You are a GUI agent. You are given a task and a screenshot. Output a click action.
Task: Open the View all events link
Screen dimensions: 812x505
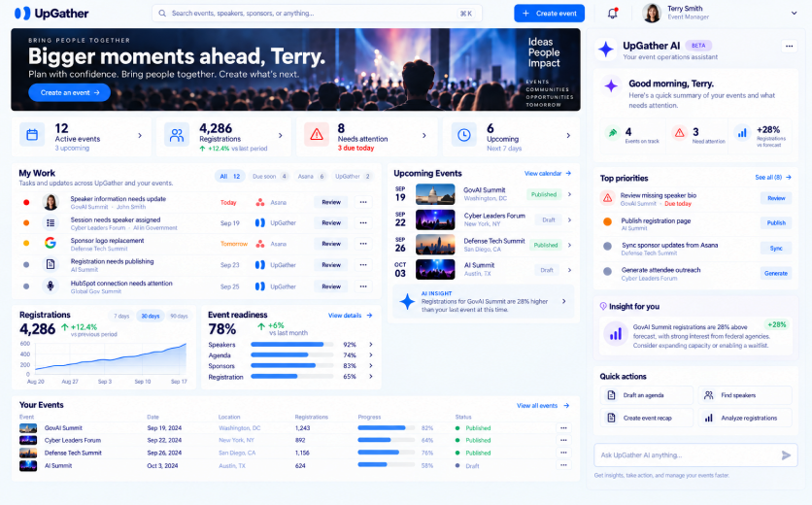click(543, 406)
